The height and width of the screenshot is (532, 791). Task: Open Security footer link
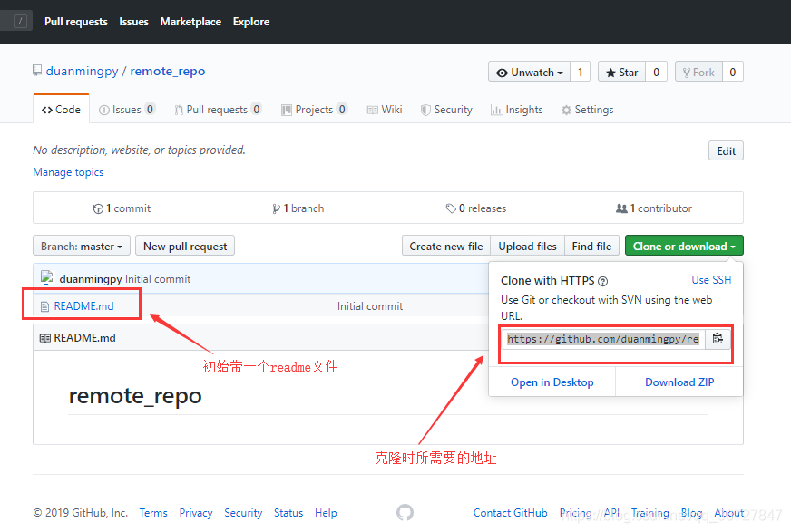(243, 513)
